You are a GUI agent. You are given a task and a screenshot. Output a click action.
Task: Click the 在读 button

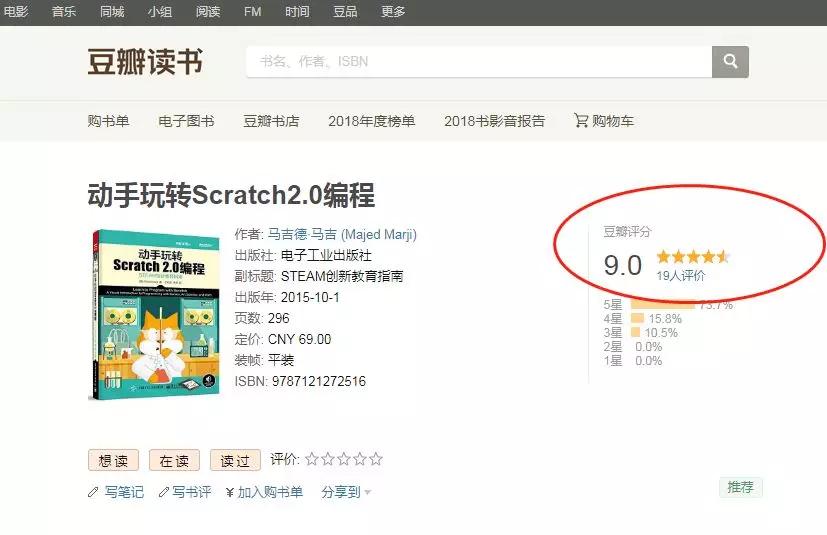tap(174, 461)
